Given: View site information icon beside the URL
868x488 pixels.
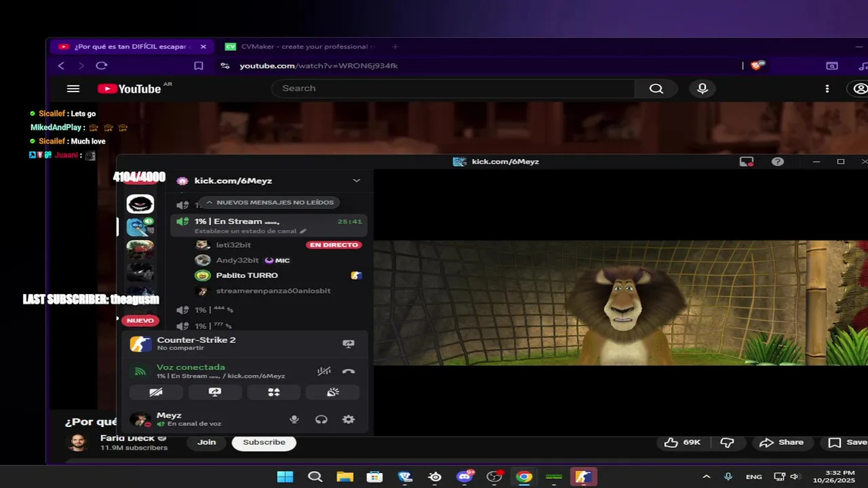Looking at the screenshot, I should pyautogui.click(x=225, y=66).
